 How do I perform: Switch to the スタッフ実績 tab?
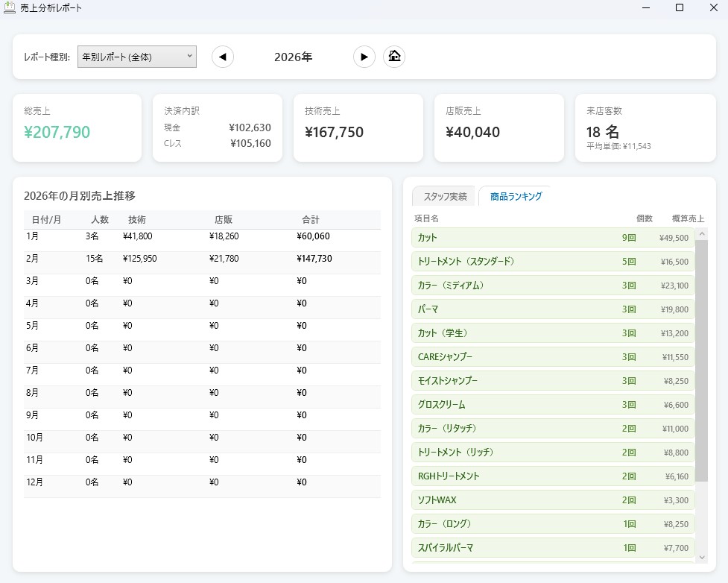point(445,197)
